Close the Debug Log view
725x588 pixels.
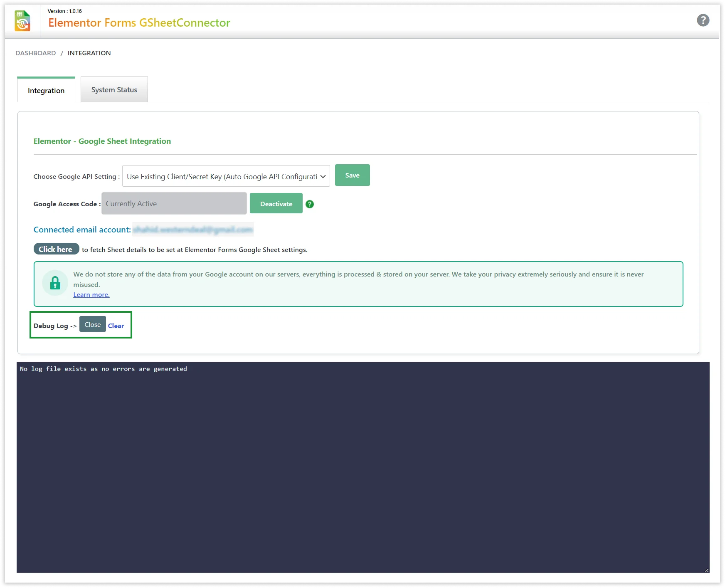[x=92, y=325]
